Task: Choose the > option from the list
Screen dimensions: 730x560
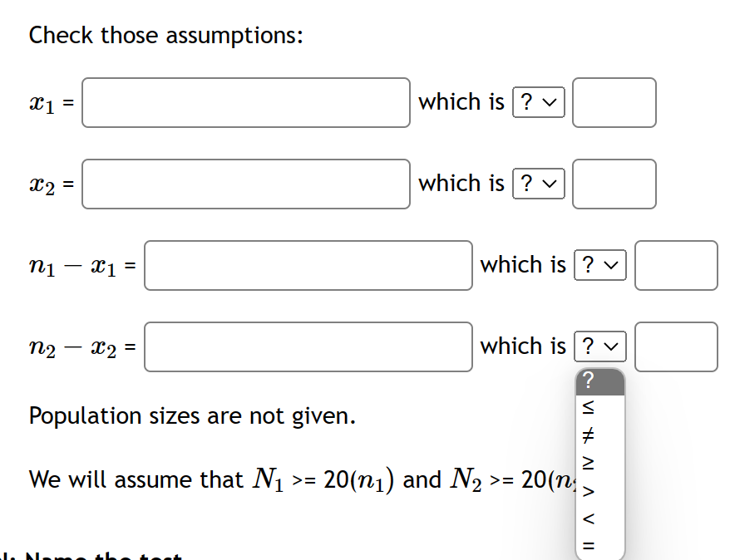Action: (x=600, y=491)
